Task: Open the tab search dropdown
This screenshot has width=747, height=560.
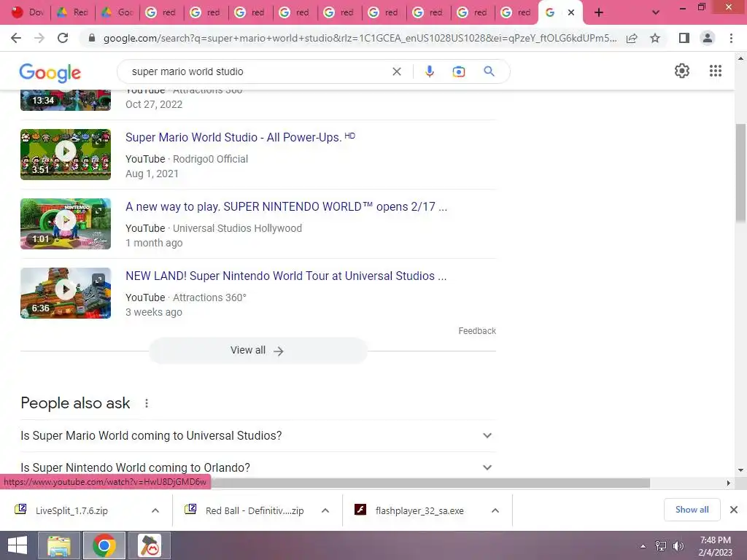Action: pyautogui.click(x=656, y=12)
